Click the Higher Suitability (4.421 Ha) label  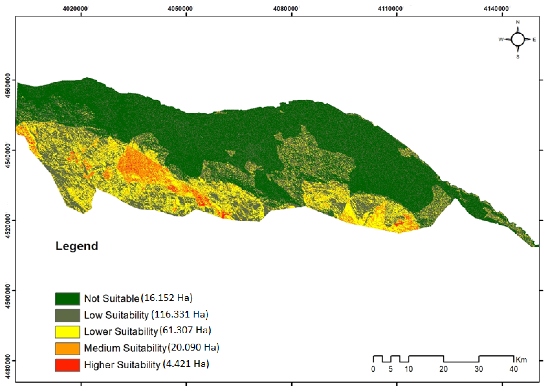146,364
